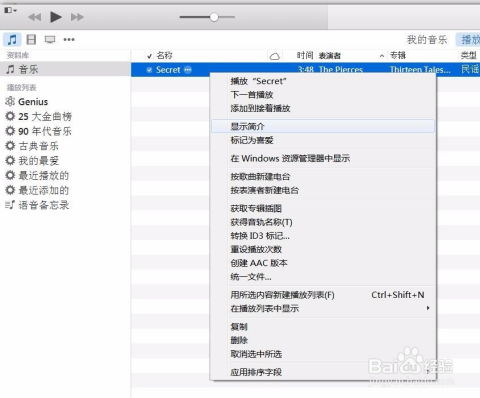Sort by the 时间 column header

pyautogui.click(x=305, y=55)
